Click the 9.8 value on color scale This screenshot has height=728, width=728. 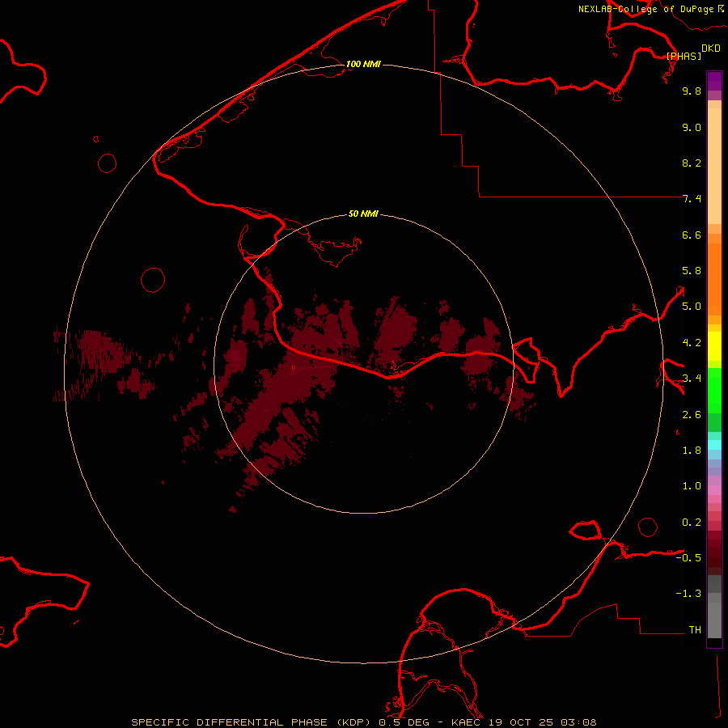692,91
